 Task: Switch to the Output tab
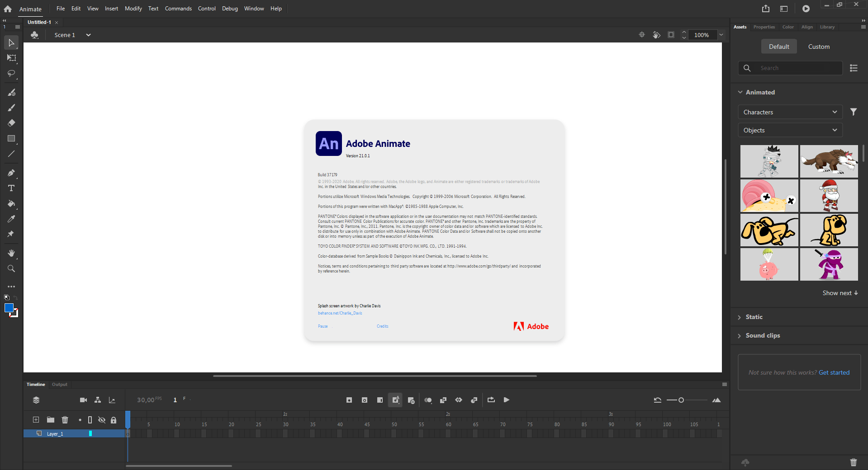pos(60,385)
